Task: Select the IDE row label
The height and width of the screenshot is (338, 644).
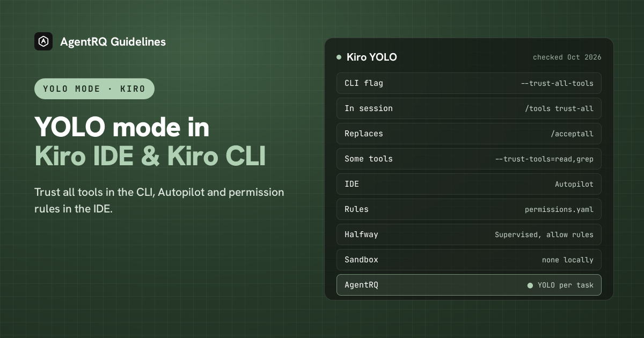Action: [352, 184]
